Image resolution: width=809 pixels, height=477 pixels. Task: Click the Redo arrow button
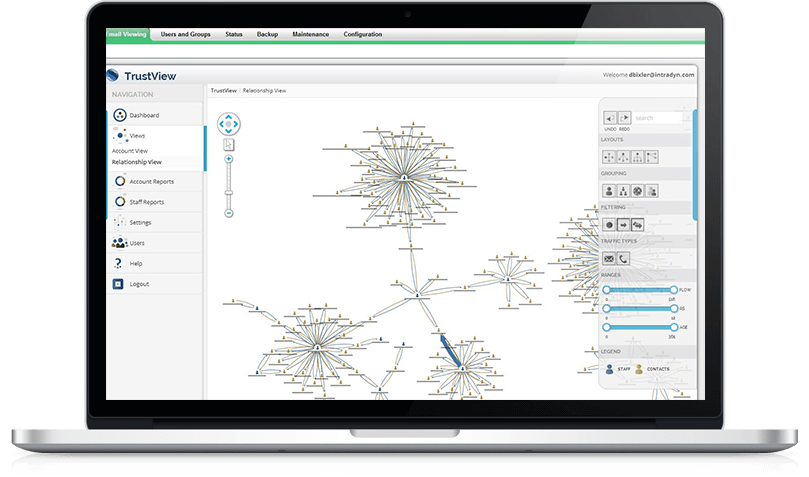(625, 118)
